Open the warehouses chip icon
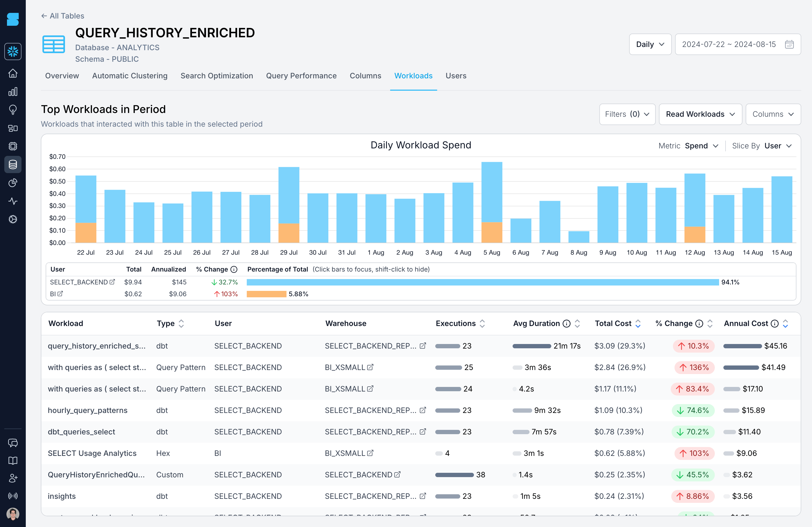Screen dimensions: 812x527 coord(13,146)
